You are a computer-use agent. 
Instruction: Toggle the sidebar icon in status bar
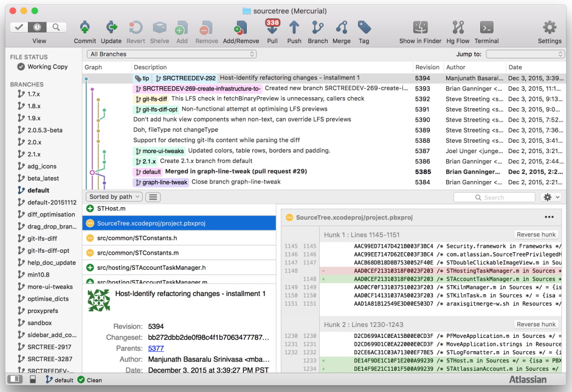coord(15,379)
